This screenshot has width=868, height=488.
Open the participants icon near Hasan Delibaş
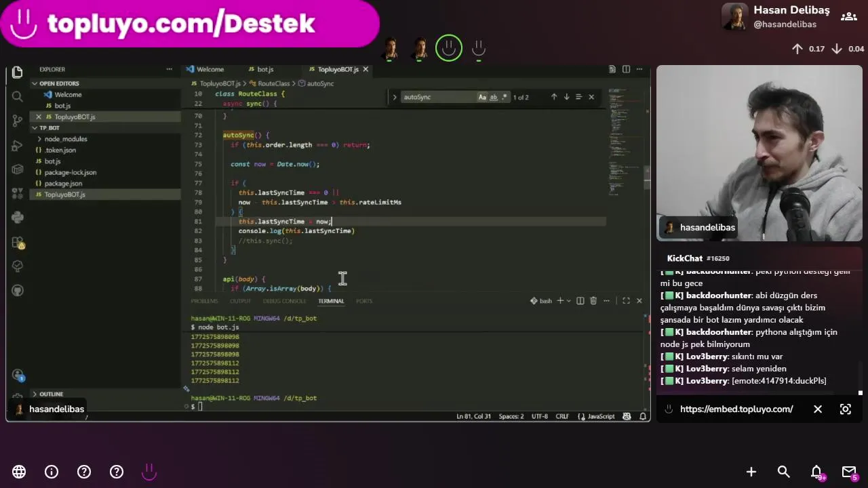848,16
